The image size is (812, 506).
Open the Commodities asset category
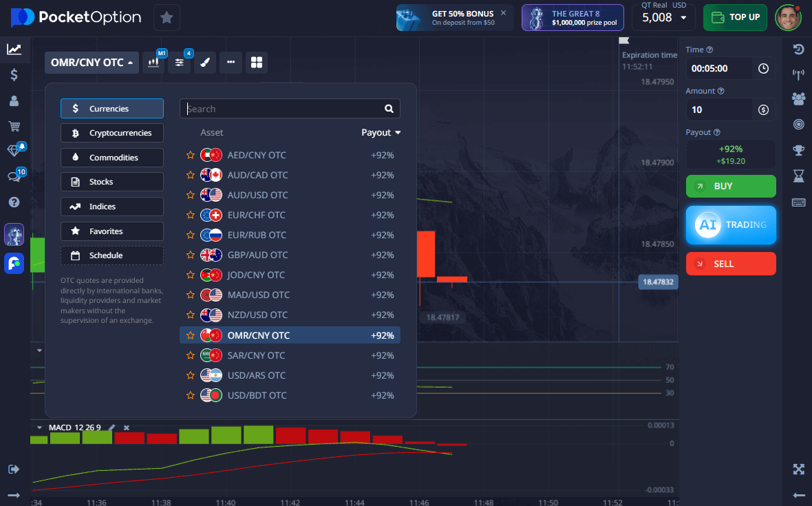tap(112, 158)
